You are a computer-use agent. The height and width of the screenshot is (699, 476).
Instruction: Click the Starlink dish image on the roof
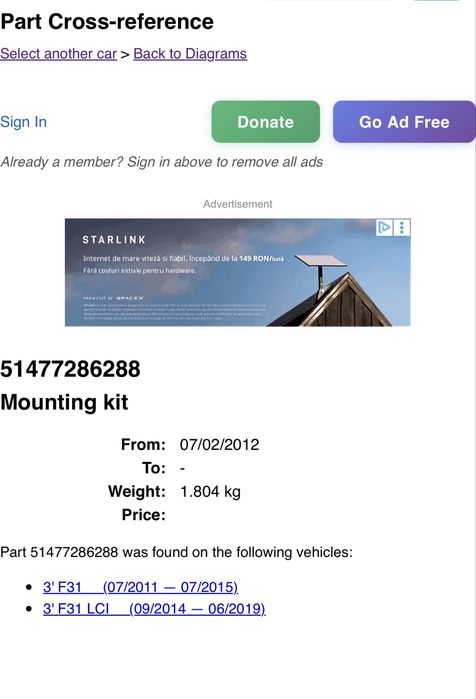(x=321, y=272)
